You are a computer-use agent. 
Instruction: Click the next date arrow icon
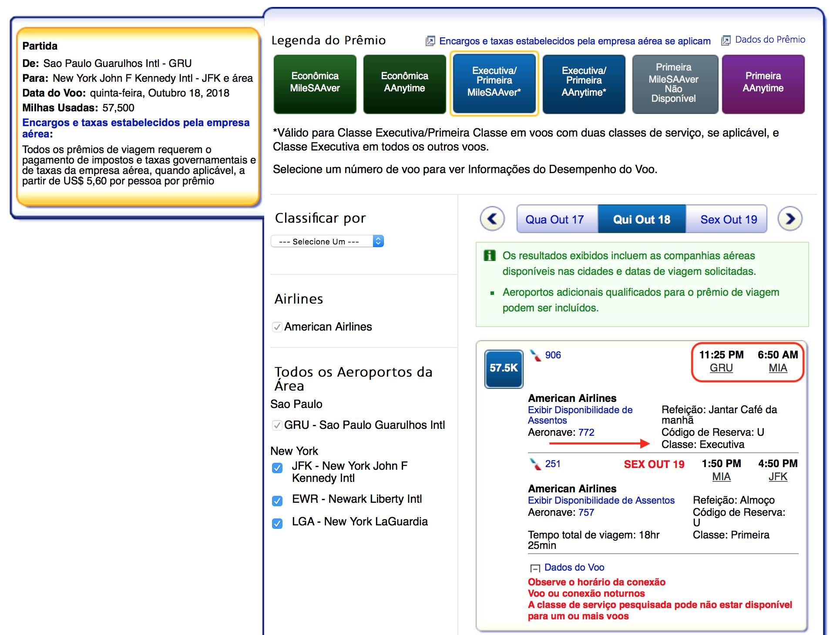(790, 219)
